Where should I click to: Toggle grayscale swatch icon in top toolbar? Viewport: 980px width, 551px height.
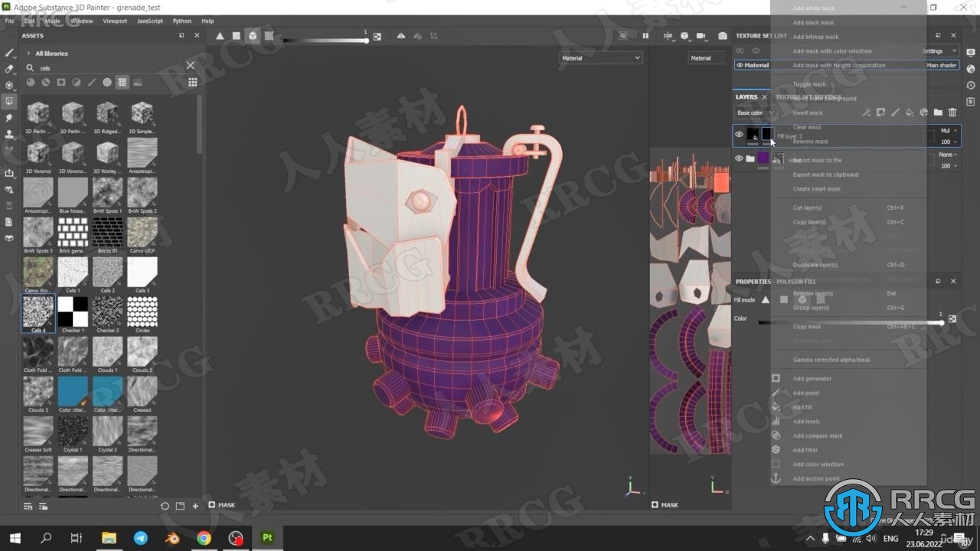(377, 36)
